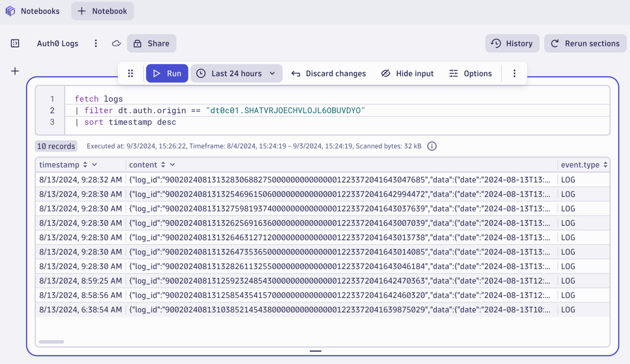Open the three-dot menu next to Auth0 Logs
Viewport: 630px width, 364px height.
point(96,43)
